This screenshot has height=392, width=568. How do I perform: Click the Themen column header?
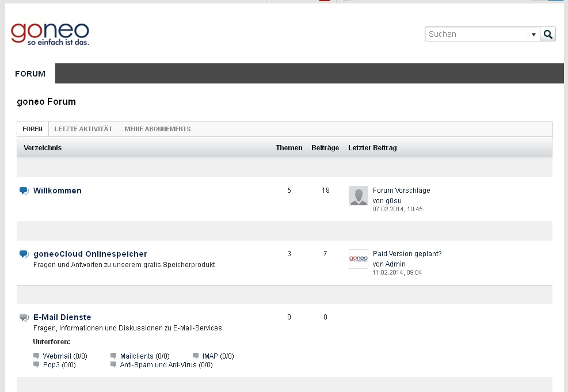(289, 148)
